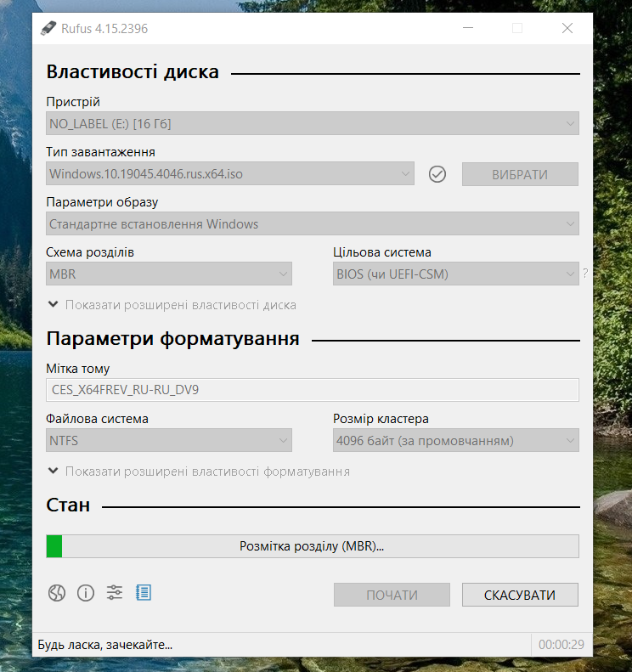Click the Властивості диска heading
Image resolution: width=632 pixels, height=672 pixels.
pyautogui.click(x=133, y=72)
